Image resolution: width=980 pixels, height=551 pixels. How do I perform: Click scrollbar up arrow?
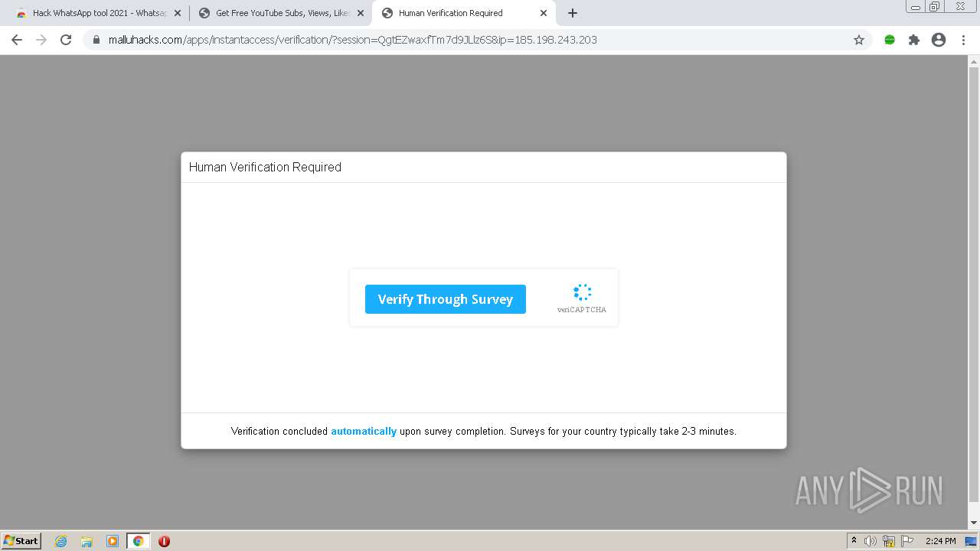point(974,61)
